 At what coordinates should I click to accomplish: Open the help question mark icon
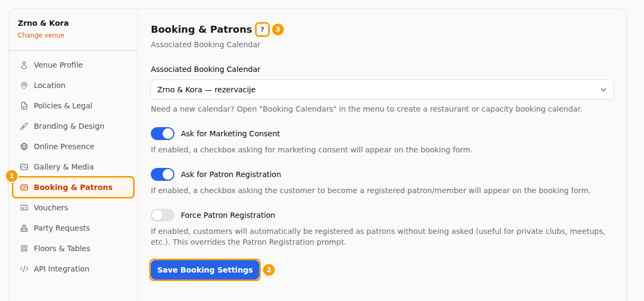pyautogui.click(x=262, y=30)
